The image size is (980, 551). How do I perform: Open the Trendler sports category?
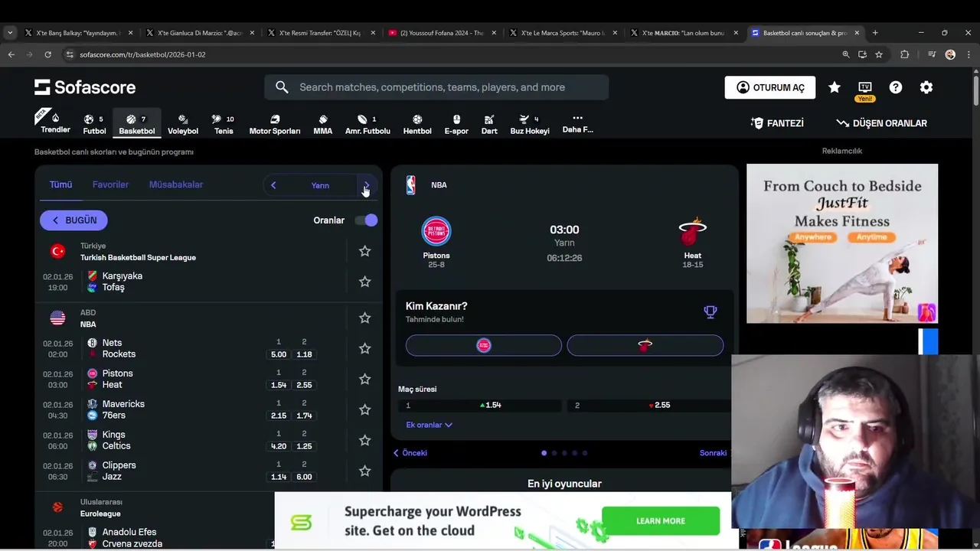click(x=55, y=122)
